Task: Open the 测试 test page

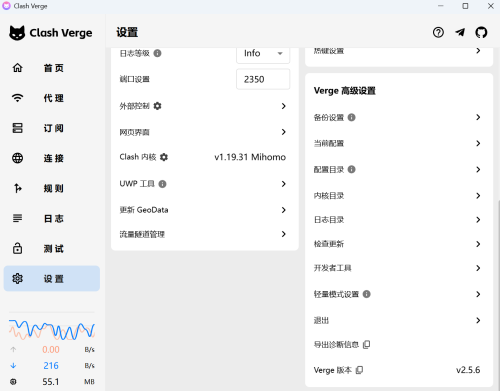Action: 52,248
